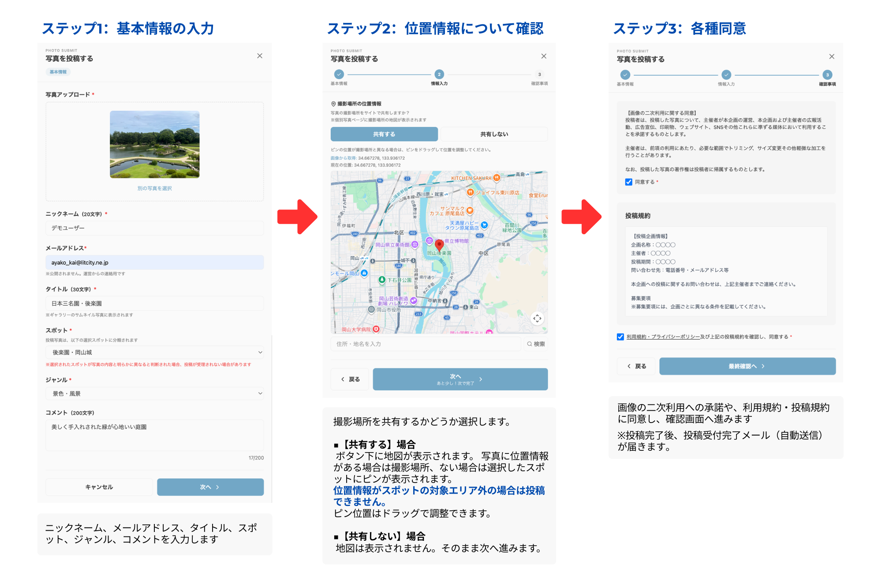Click the サンマルクカフェ marker icon

pos(470,210)
